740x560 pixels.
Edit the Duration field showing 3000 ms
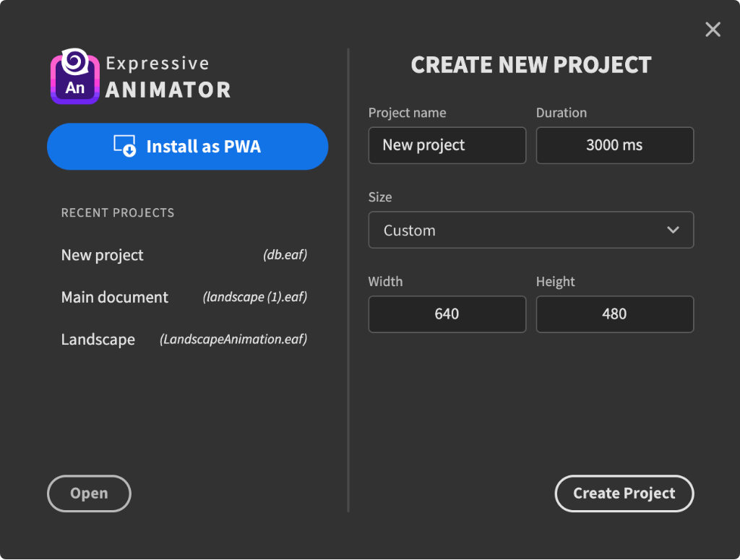[x=614, y=145]
